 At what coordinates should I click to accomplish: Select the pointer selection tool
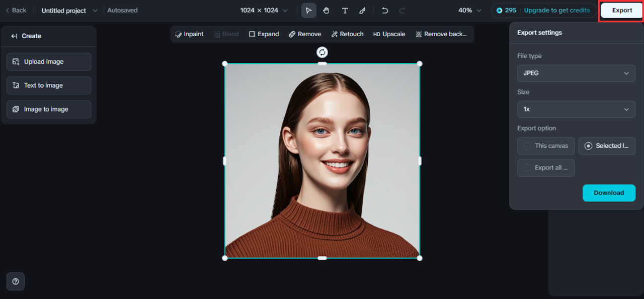pos(309,10)
